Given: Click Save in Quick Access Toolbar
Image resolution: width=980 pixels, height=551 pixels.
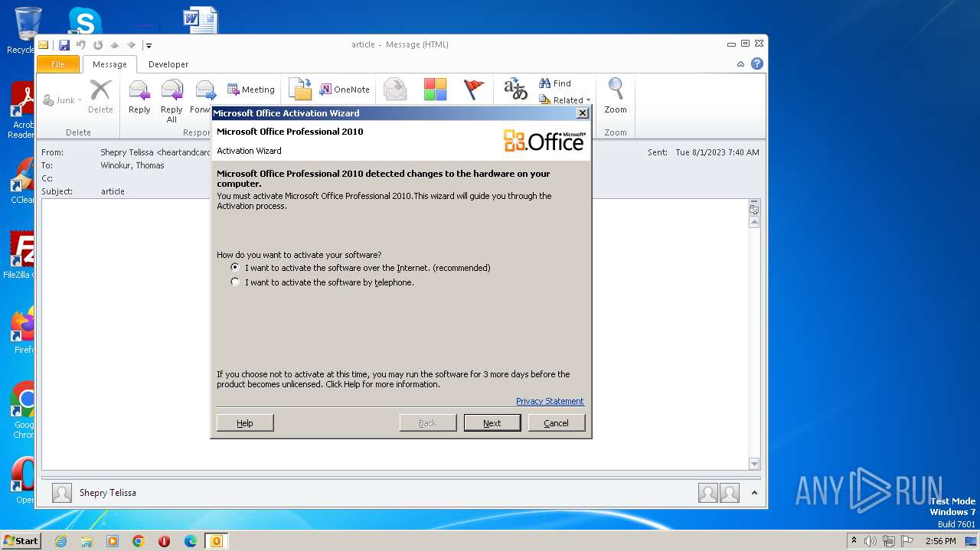Looking at the screenshot, I should pos(64,45).
